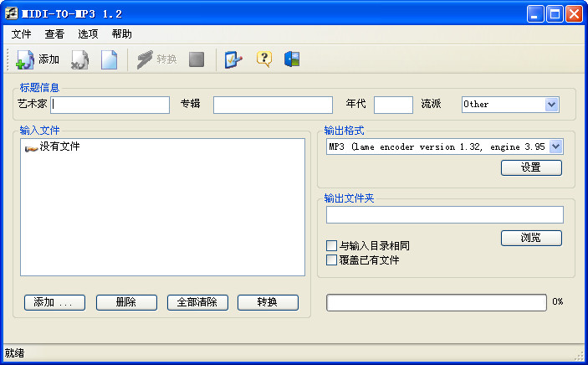Screen dimensions: 588x365
Task: Open the 文件 menu
Action: [21, 34]
